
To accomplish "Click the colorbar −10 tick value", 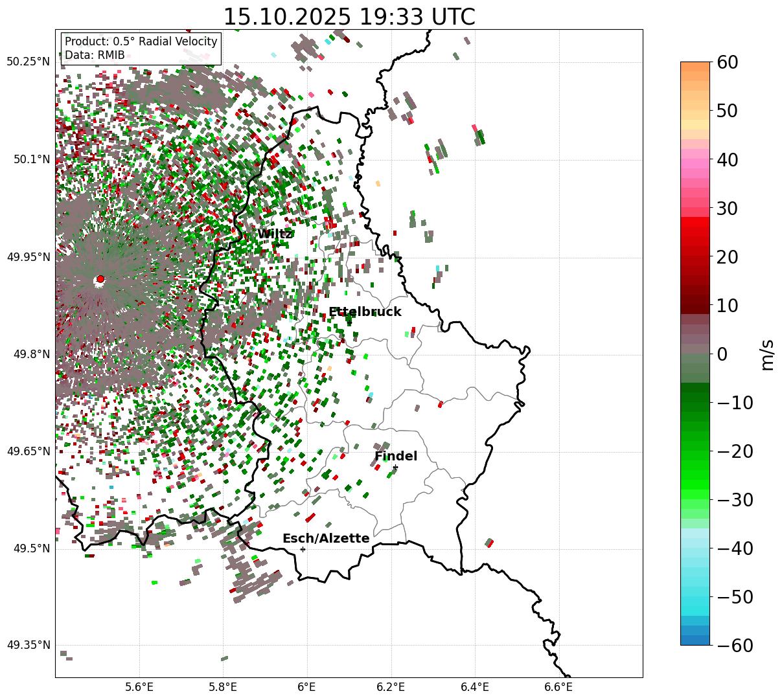I will click(735, 402).
